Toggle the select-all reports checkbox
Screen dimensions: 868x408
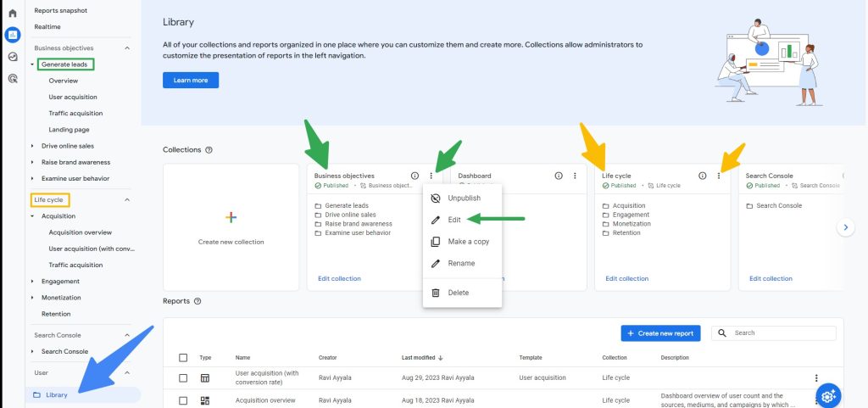[183, 358]
